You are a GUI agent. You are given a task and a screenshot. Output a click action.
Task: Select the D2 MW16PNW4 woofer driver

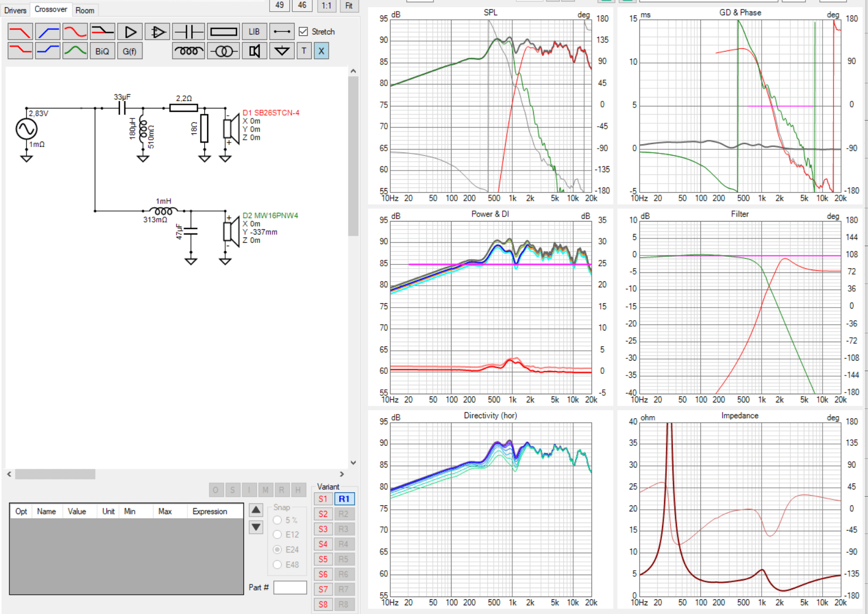coord(231,231)
